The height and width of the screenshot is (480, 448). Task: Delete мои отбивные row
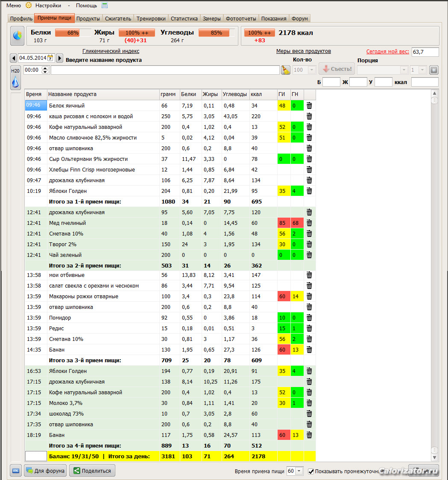[x=309, y=275]
